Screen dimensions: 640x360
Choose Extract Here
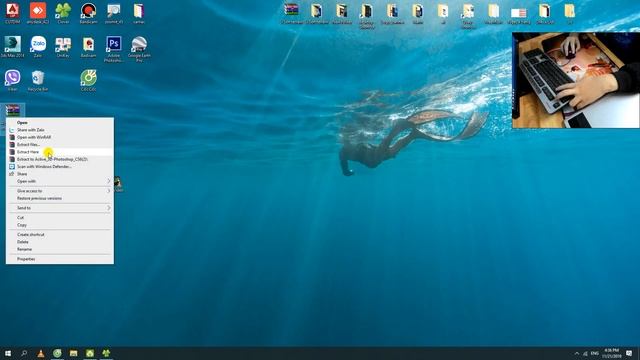pyautogui.click(x=60, y=152)
